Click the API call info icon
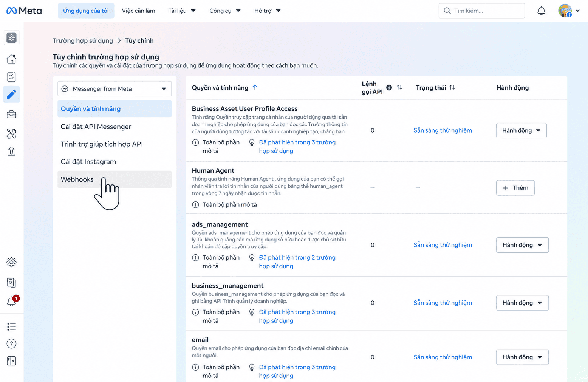 (x=389, y=87)
